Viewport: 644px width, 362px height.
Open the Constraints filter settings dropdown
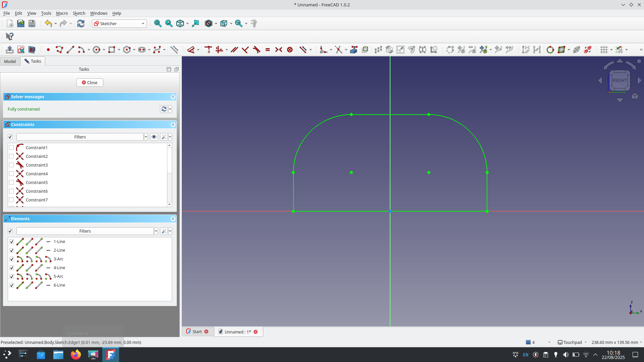(x=170, y=137)
